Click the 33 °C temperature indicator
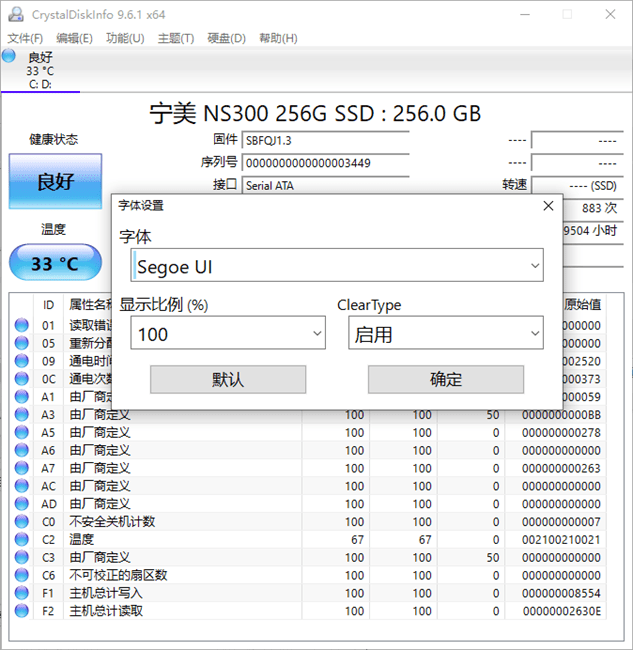 pyautogui.click(x=55, y=264)
